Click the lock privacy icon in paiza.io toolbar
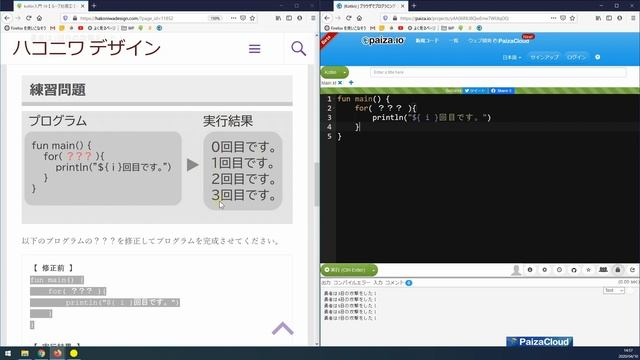640x360 pixels. coord(618,270)
